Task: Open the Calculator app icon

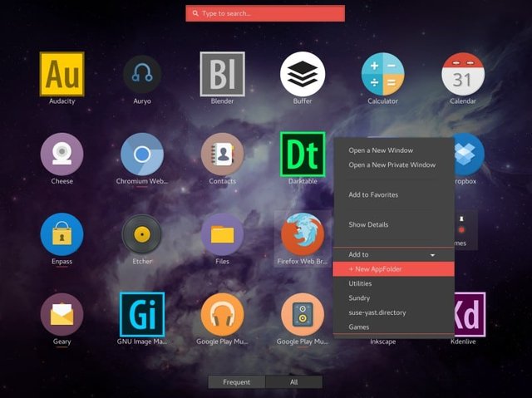Action: pyautogui.click(x=382, y=74)
